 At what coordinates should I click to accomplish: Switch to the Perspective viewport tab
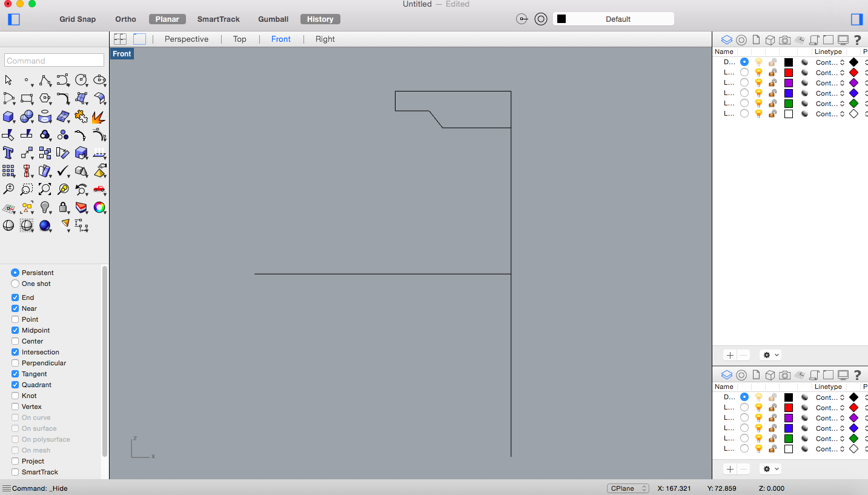click(x=187, y=39)
